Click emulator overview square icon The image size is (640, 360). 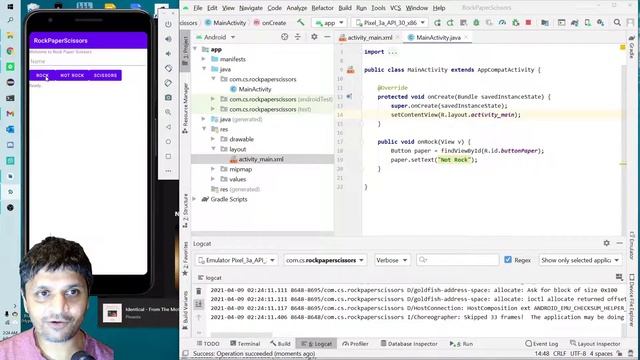(168, 156)
